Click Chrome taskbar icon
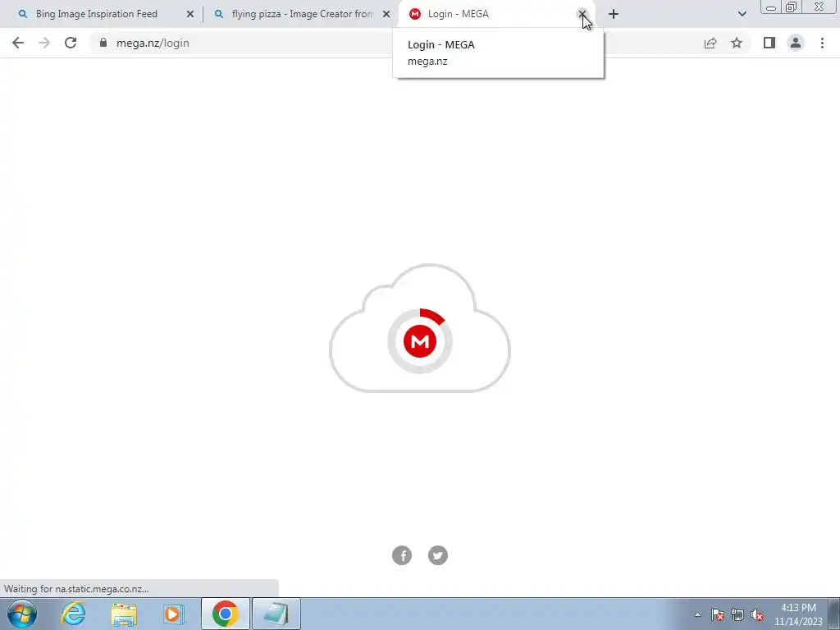 point(226,614)
